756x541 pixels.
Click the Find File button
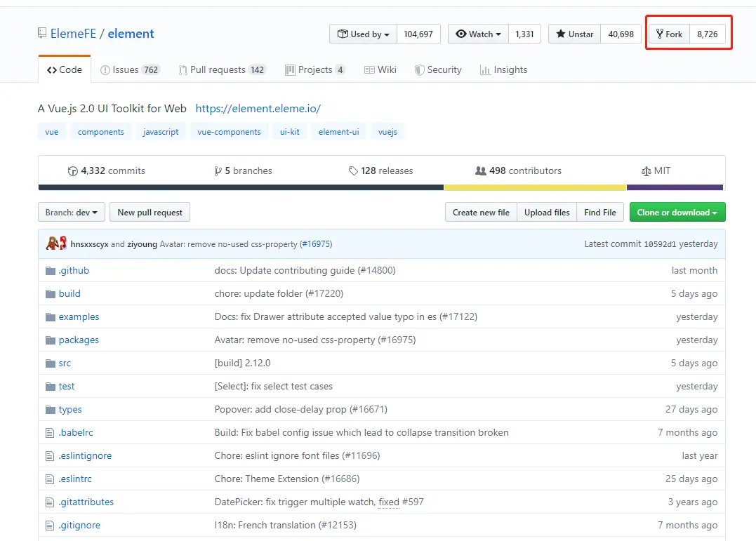pyautogui.click(x=600, y=212)
